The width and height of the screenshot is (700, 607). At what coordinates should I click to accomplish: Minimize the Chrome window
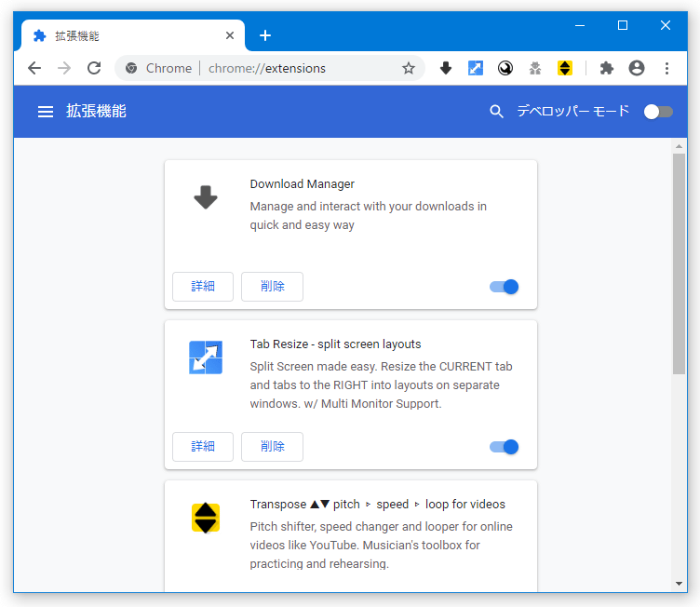(x=580, y=25)
